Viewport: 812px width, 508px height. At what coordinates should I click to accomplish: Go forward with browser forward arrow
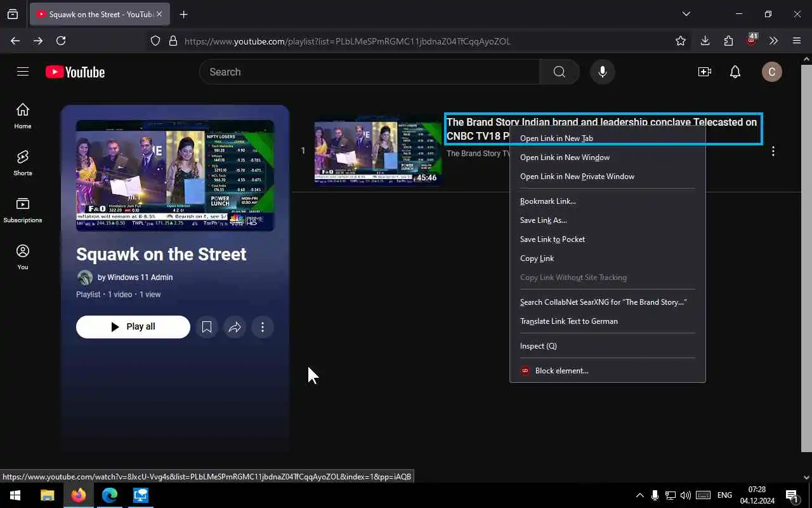point(38,41)
